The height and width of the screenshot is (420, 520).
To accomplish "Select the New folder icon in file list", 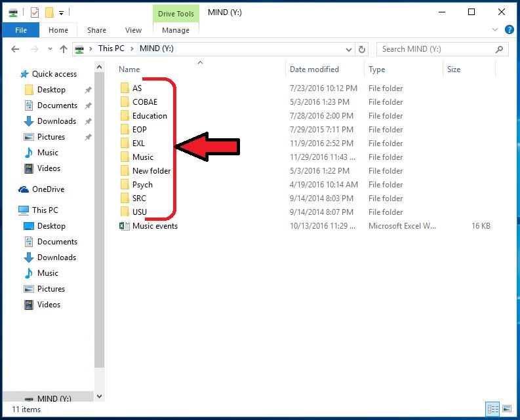I will tap(125, 171).
